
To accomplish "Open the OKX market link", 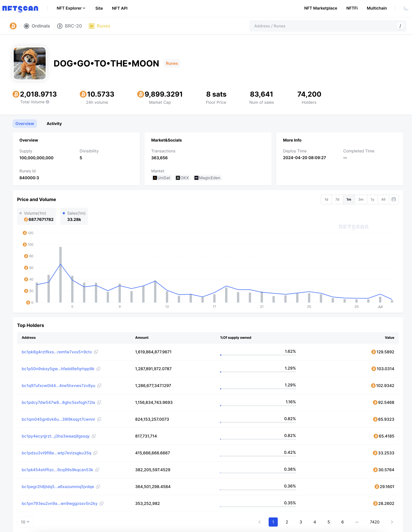I will coord(182,178).
